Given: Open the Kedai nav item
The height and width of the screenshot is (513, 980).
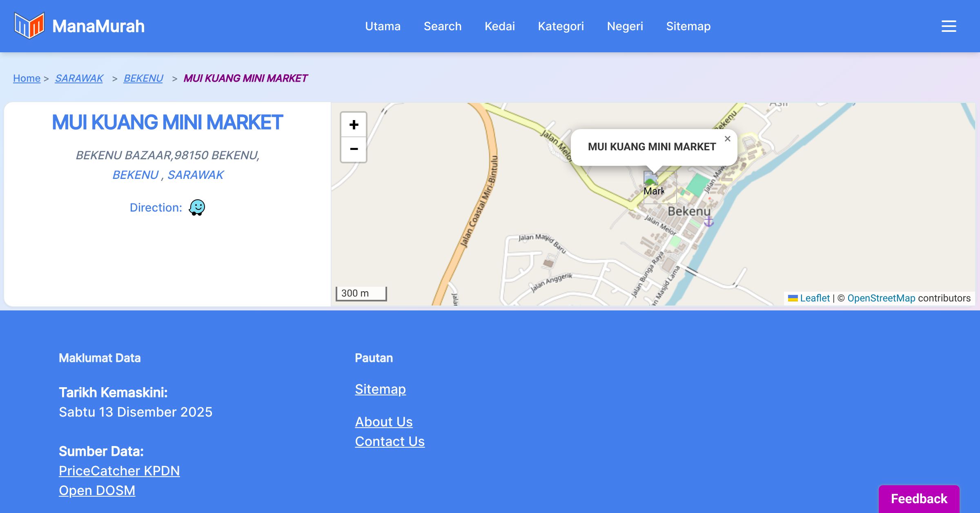Looking at the screenshot, I should pyautogui.click(x=499, y=26).
